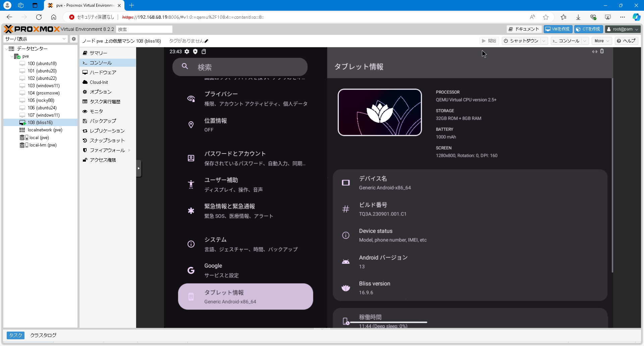Open browser downloads icon
The width and height of the screenshot is (644, 346).
coord(578,17)
